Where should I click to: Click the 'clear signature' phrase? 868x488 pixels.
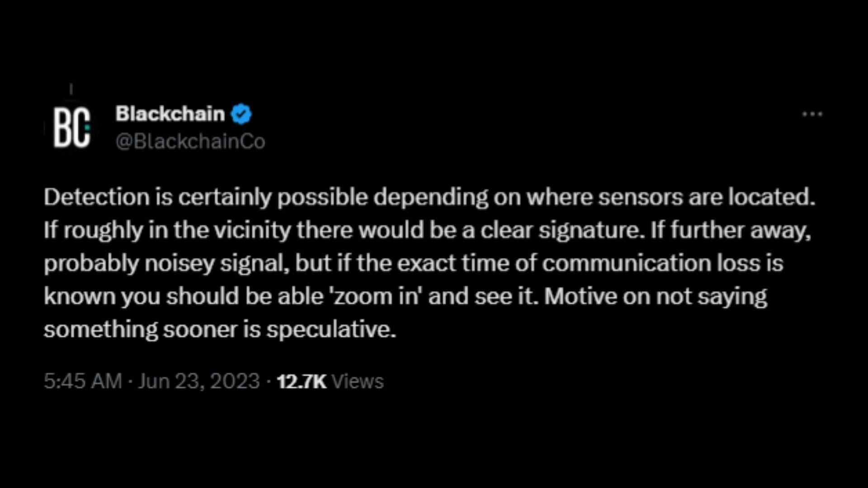[562, 230]
